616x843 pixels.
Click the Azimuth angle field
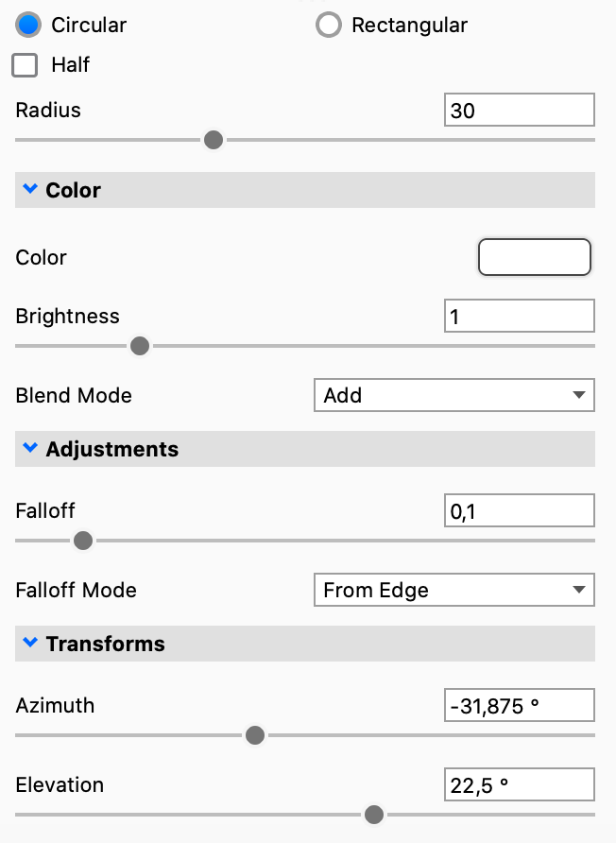point(519,705)
